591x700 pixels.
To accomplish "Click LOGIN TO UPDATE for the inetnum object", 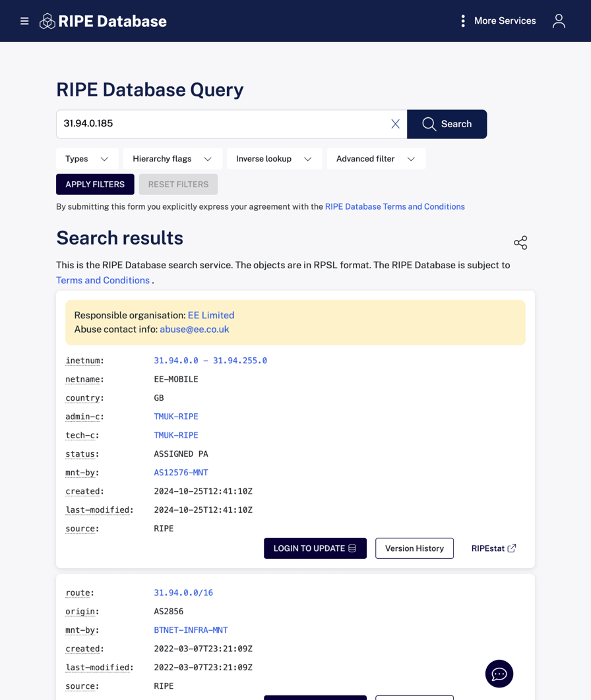I will [315, 548].
